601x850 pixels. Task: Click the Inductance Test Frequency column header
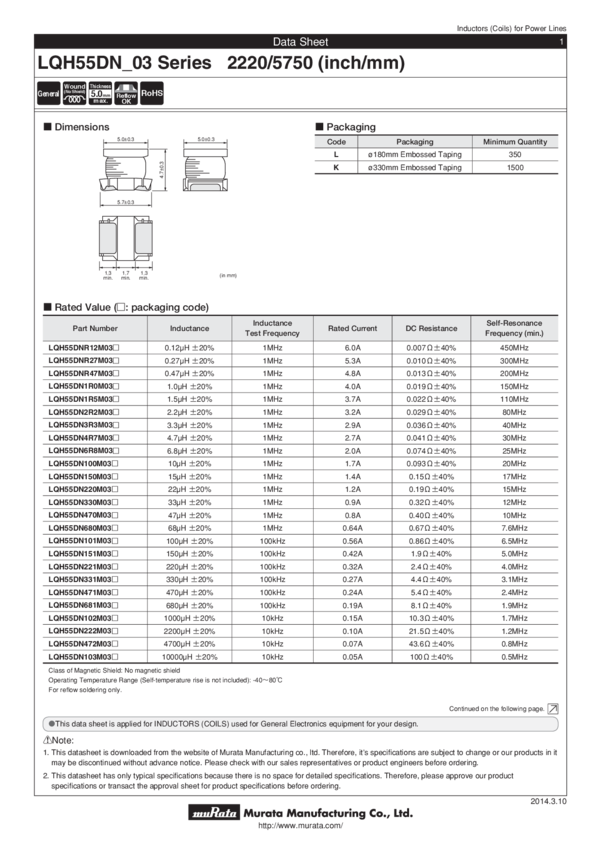tap(272, 328)
